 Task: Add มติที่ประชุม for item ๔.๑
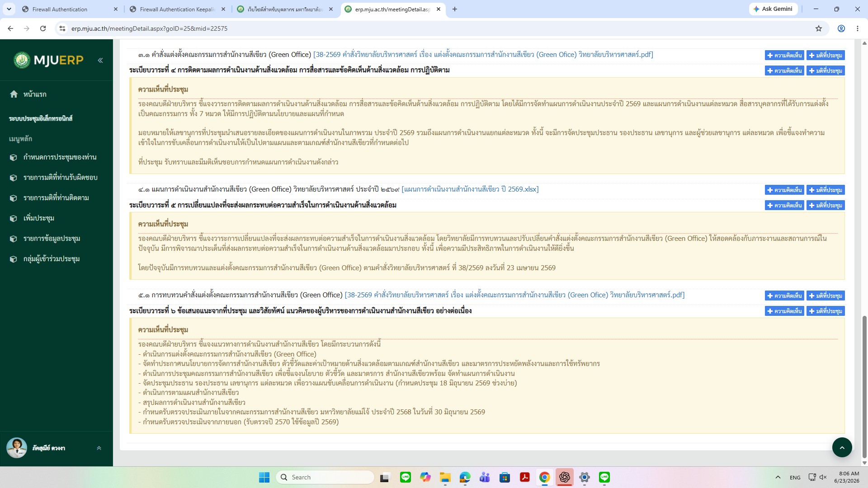826,190
